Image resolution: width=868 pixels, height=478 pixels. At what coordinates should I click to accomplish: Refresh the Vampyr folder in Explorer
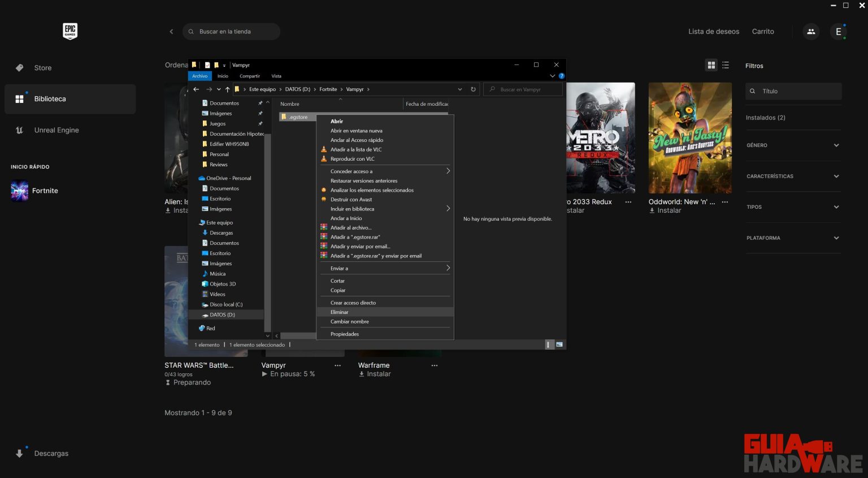pyautogui.click(x=474, y=89)
